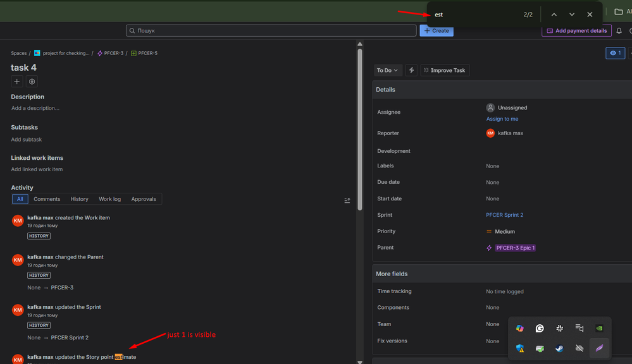This screenshot has width=632, height=364.
Task: Click the Components 'None' value
Action: point(493,308)
